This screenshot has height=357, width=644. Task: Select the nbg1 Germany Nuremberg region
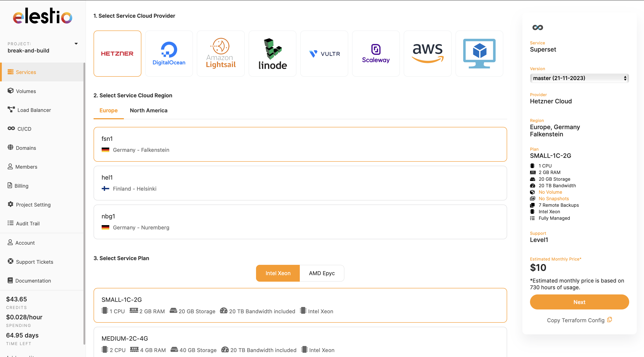point(300,222)
